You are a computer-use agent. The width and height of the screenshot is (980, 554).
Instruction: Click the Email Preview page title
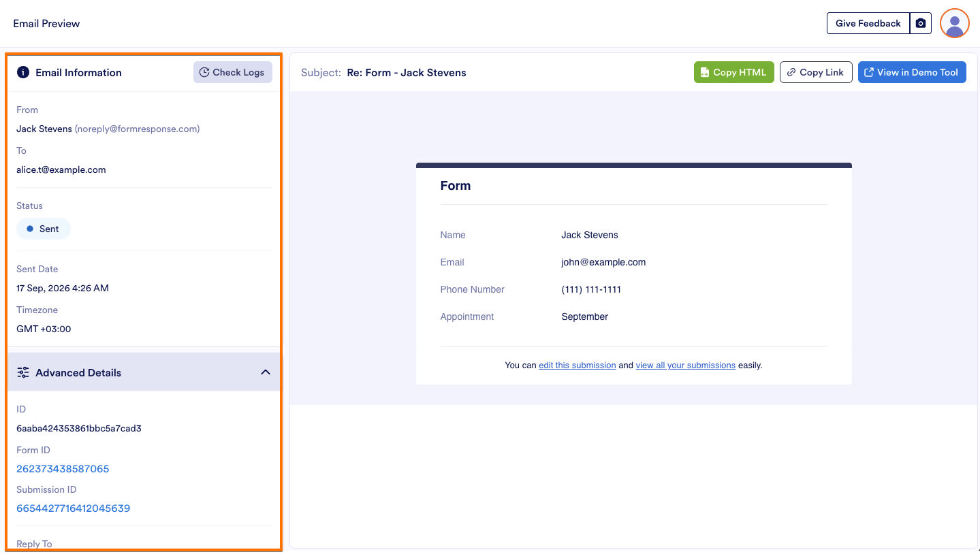pyautogui.click(x=46, y=23)
